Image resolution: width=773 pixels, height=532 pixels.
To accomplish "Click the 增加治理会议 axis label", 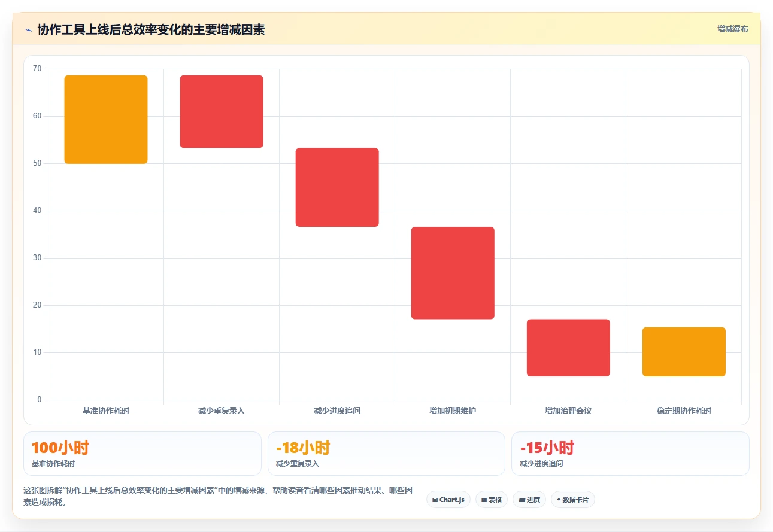I will [x=568, y=411].
